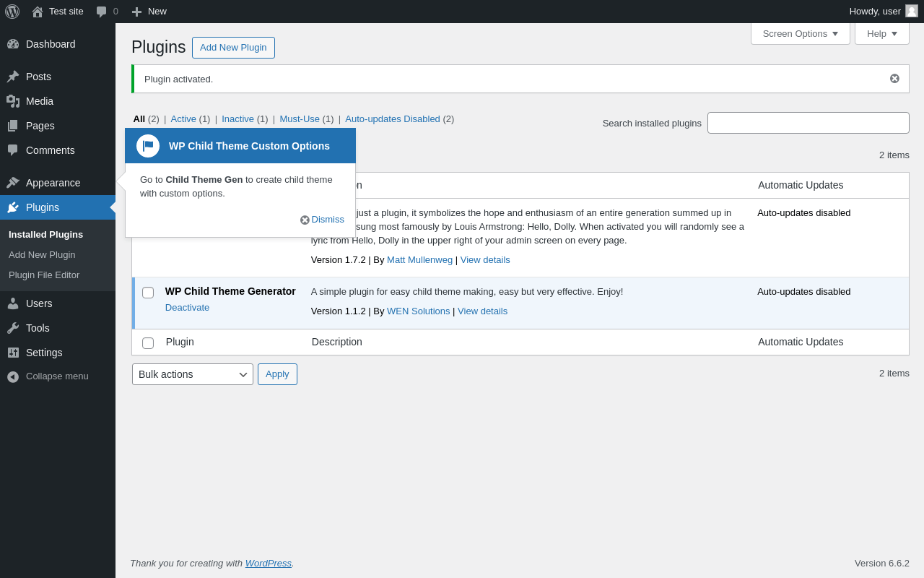Expand the Help panel
Viewport: 924px width, 578px height.
pos(882,33)
